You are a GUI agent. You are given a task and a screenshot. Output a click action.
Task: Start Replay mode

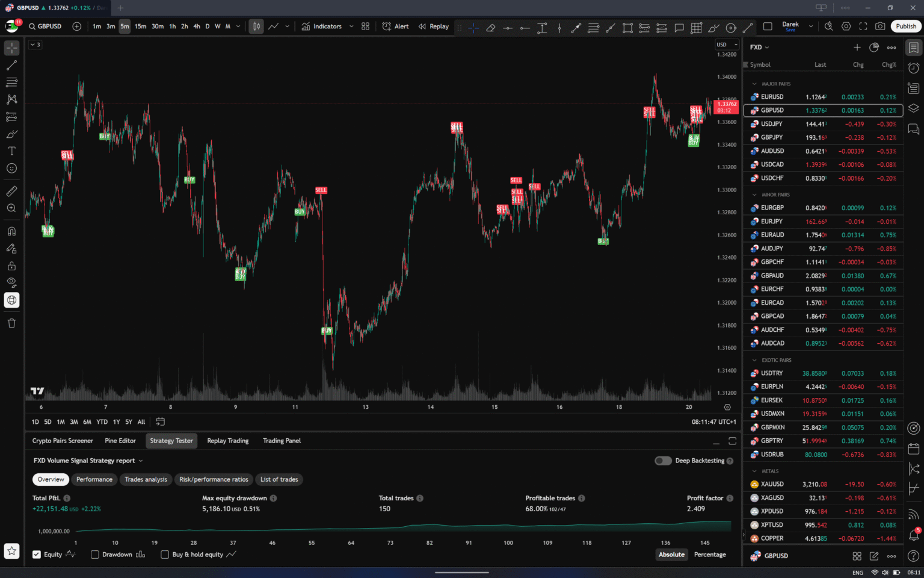[x=433, y=26]
